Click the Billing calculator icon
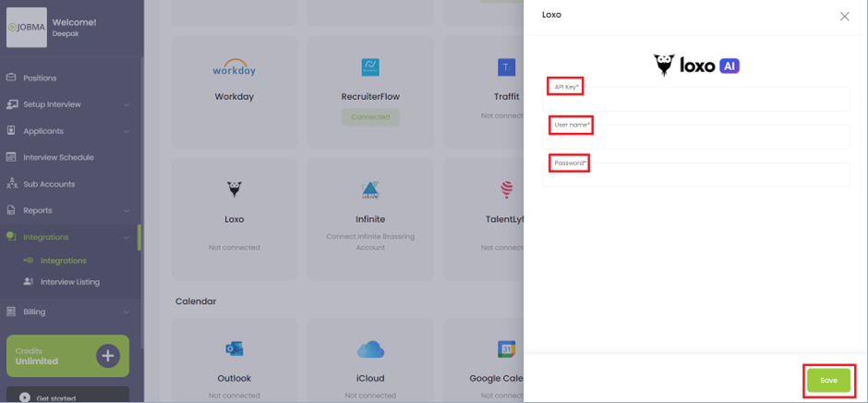 pyautogui.click(x=11, y=311)
